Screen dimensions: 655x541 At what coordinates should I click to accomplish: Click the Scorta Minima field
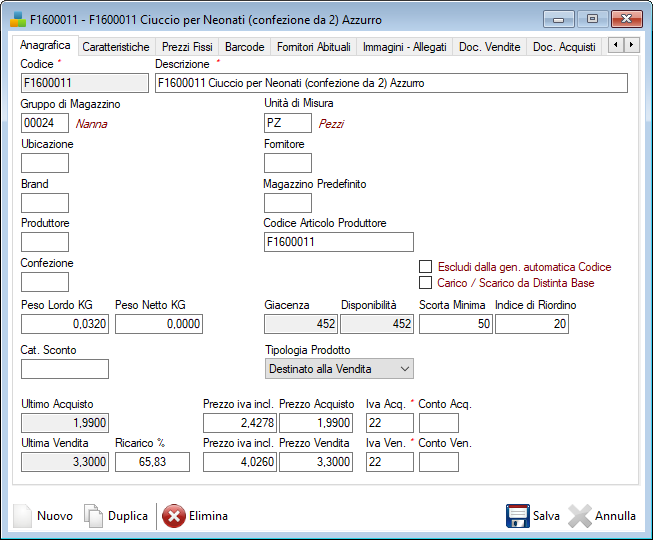point(455,323)
